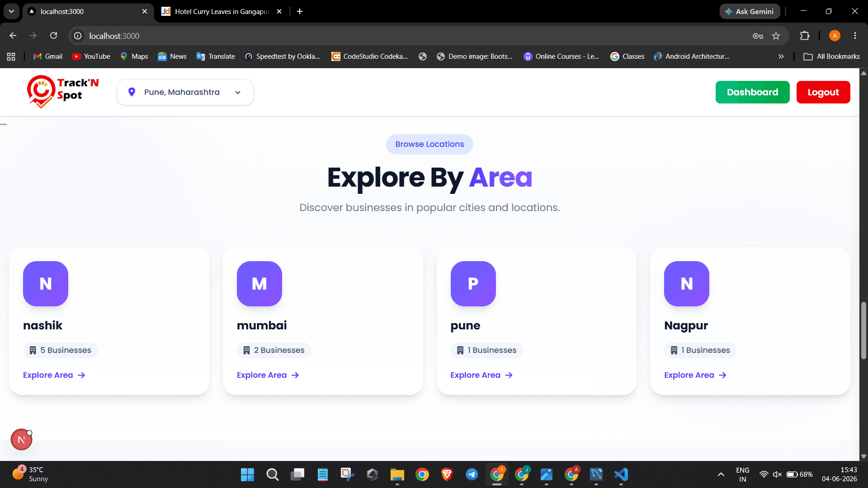
Task: Open the Nagpur area letter icon
Action: [687, 284]
